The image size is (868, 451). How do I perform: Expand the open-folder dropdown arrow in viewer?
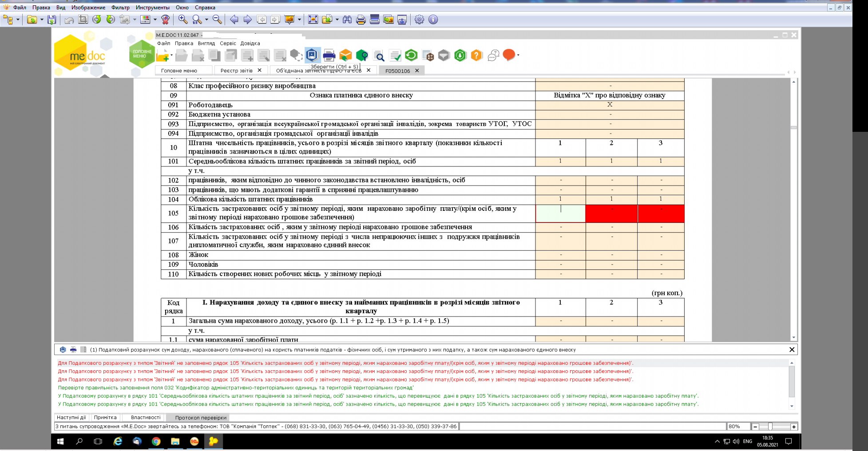pos(42,20)
